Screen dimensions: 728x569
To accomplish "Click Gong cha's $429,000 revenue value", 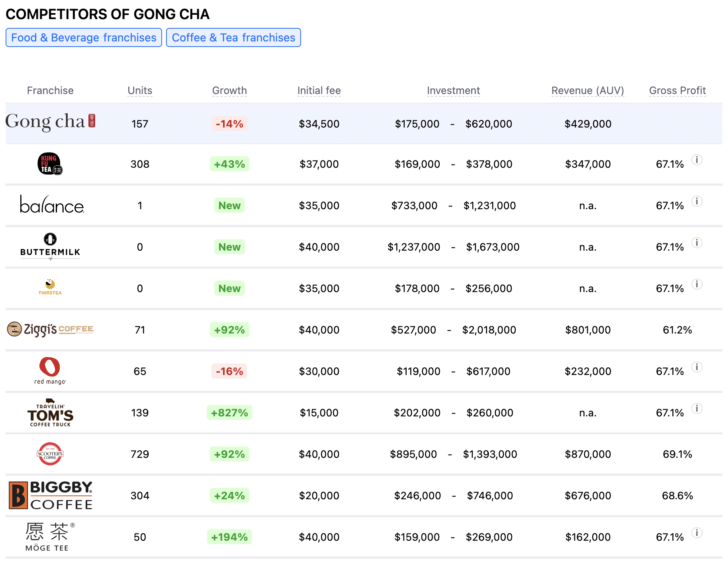I will click(x=588, y=124).
